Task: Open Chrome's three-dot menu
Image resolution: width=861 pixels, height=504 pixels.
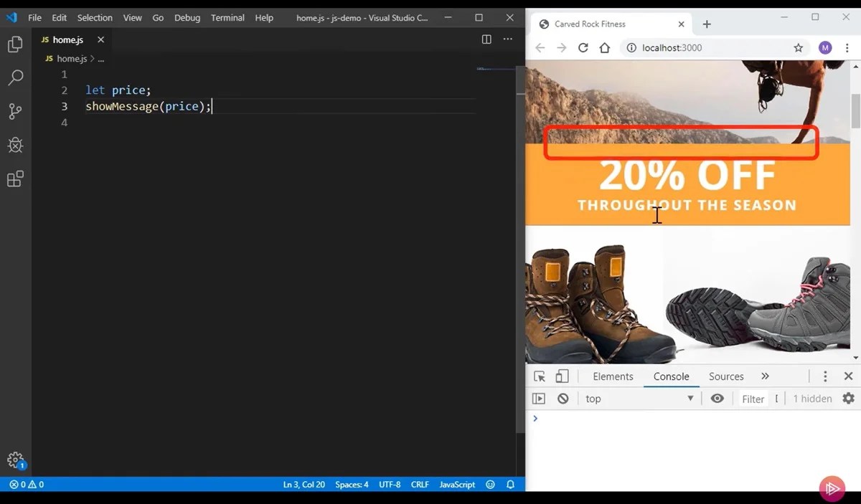Action: [847, 47]
